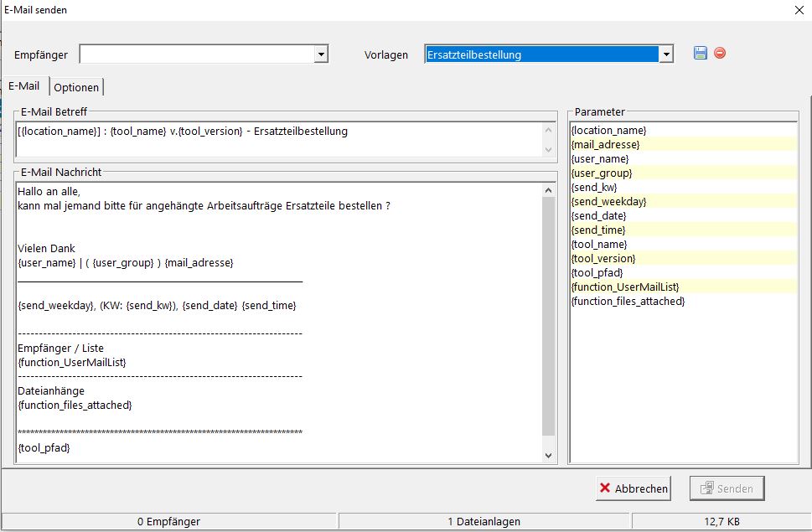Viewport: 812px width, 532px height.
Task: Click the Senden button
Action: [727, 488]
